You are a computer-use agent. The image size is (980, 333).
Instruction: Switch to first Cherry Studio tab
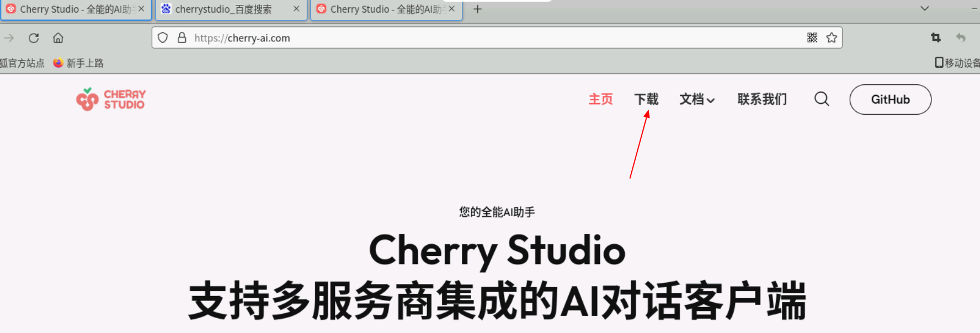pos(76,10)
